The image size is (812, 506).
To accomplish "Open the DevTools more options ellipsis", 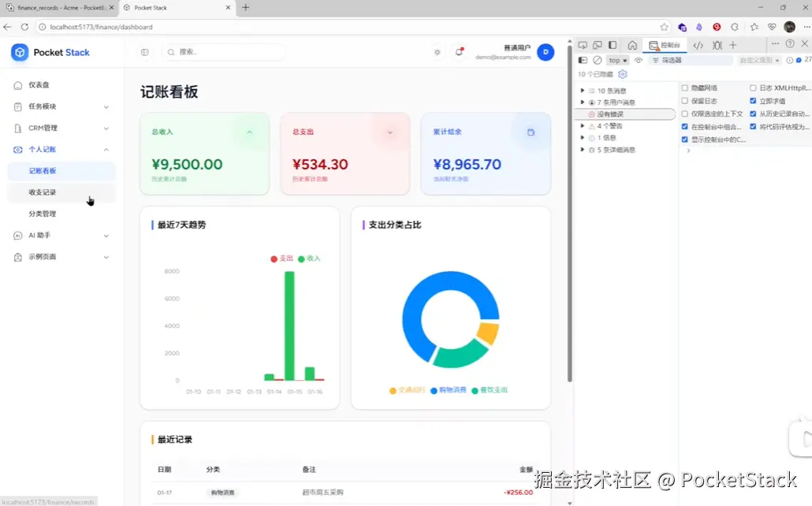I will 775,43.
